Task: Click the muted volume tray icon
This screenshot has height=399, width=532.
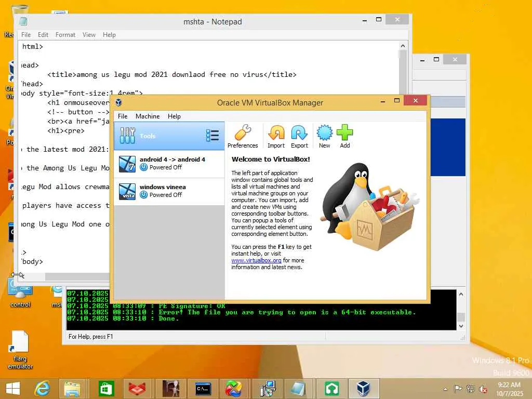Action: click(483, 389)
